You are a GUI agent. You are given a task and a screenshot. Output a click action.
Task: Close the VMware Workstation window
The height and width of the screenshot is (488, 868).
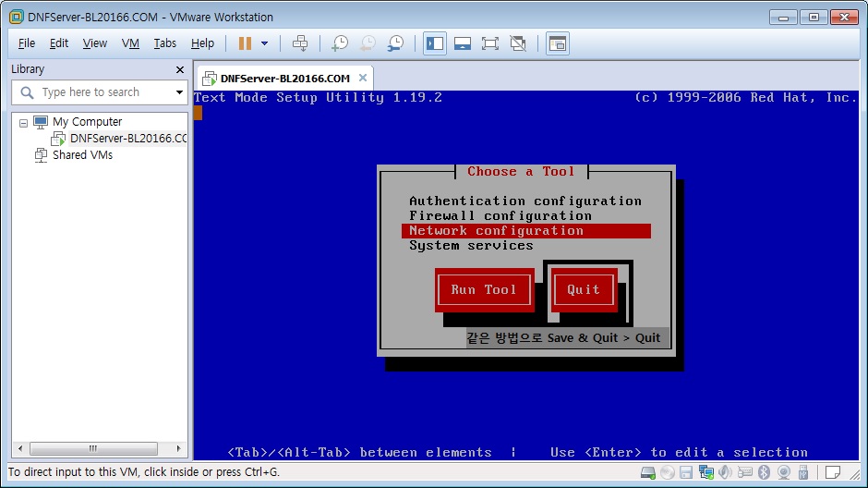(845, 18)
